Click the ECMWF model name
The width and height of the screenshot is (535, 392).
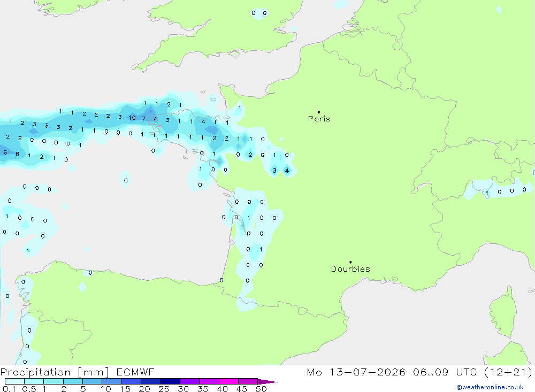point(135,372)
